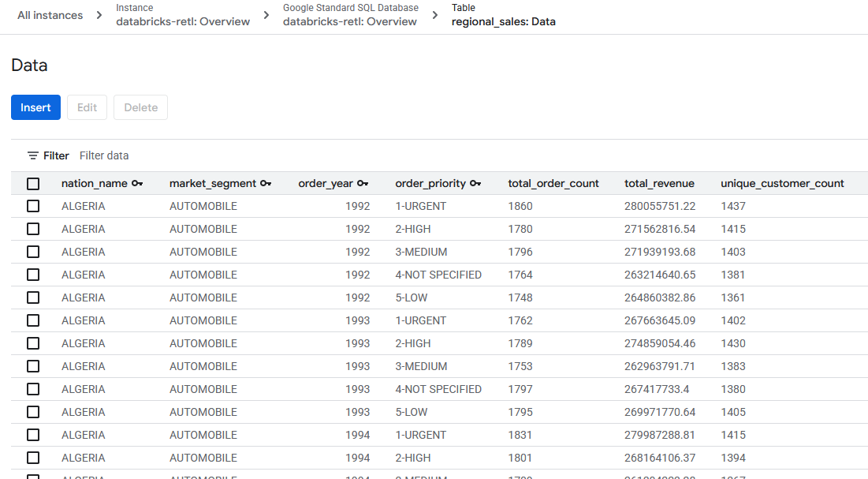
Task: Click chevron after All instances breadcrumb
Action: pyautogui.click(x=99, y=15)
